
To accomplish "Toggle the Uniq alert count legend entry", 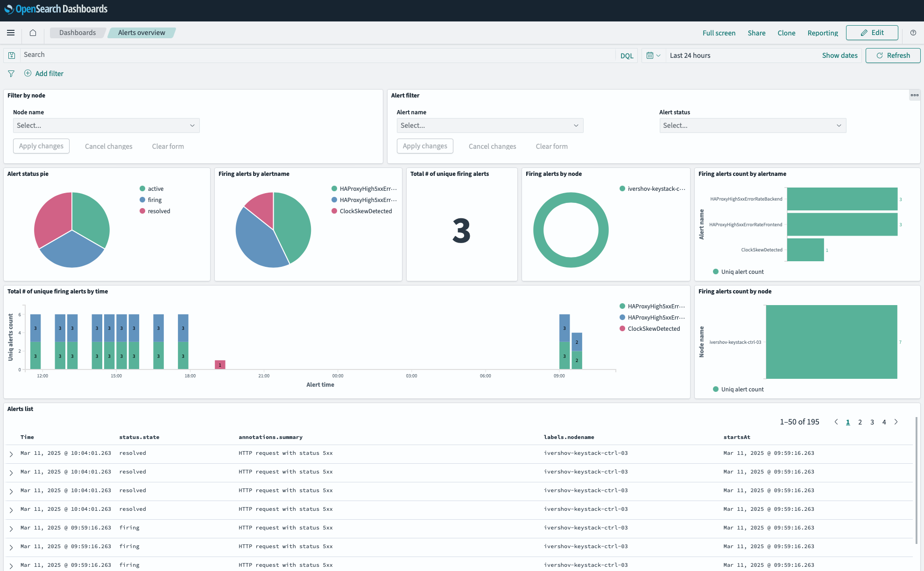I will (x=742, y=272).
